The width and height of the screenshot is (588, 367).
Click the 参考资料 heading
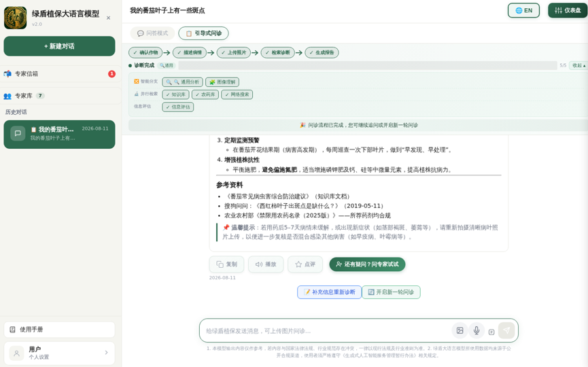[x=230, y=185]
